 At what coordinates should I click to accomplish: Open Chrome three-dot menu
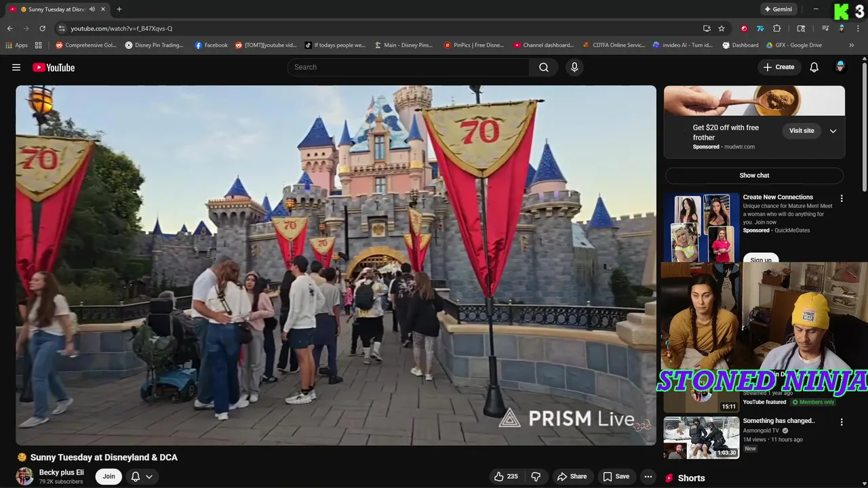click(858, 28)
